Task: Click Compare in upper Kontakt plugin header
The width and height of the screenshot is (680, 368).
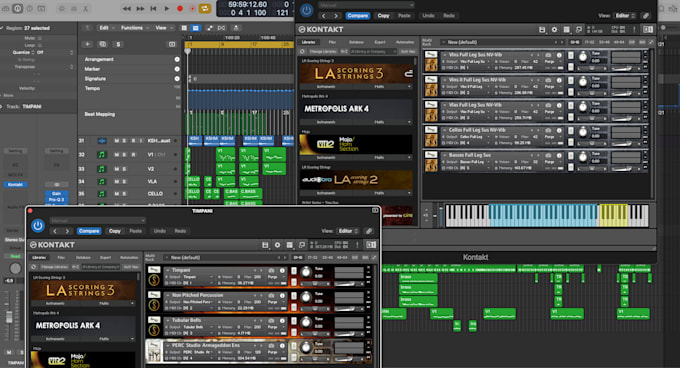Action: tap(358, 16)
